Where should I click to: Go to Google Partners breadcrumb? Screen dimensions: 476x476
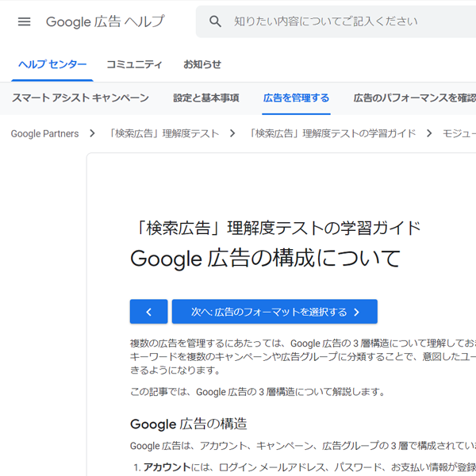click(x=44, y=133)
